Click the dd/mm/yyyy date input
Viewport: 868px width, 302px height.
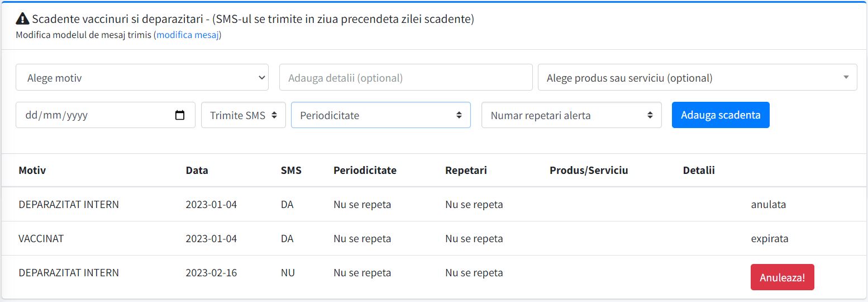[95, 115]
